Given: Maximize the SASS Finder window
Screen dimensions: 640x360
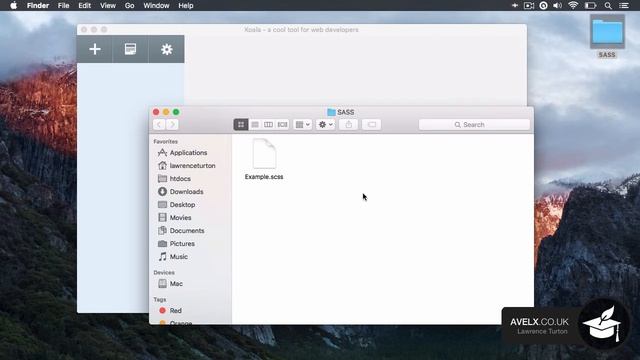Looking at the screenshot, I should pyautogui.click(x=176, y=112).
